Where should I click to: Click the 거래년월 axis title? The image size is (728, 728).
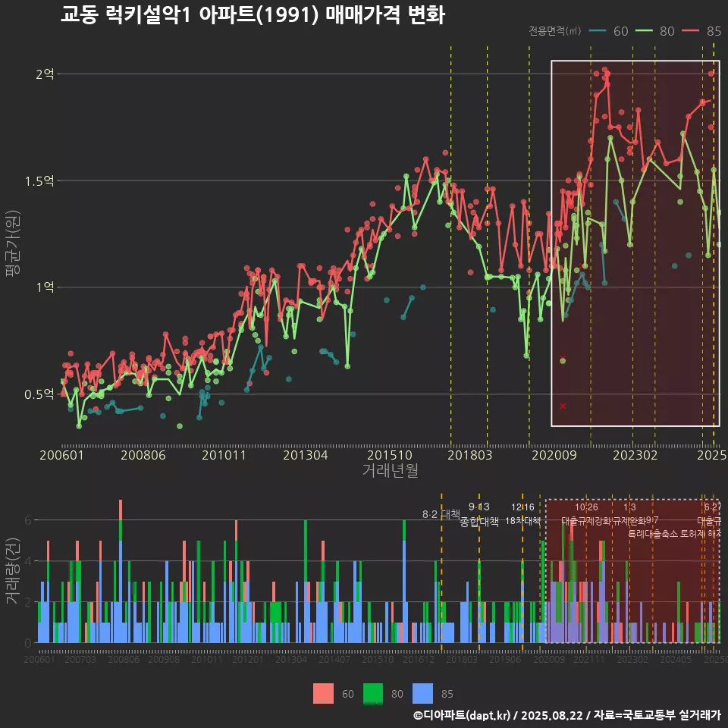click(x=390, y=470)
